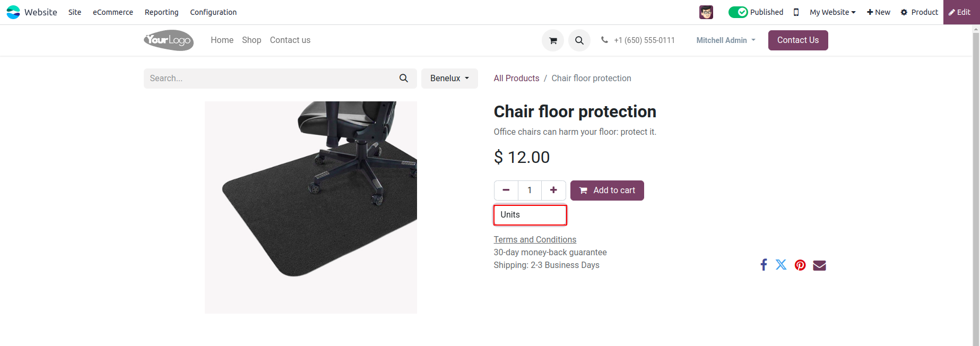
Task: Share product on X (Twitter)
Action: click(781, 265)
